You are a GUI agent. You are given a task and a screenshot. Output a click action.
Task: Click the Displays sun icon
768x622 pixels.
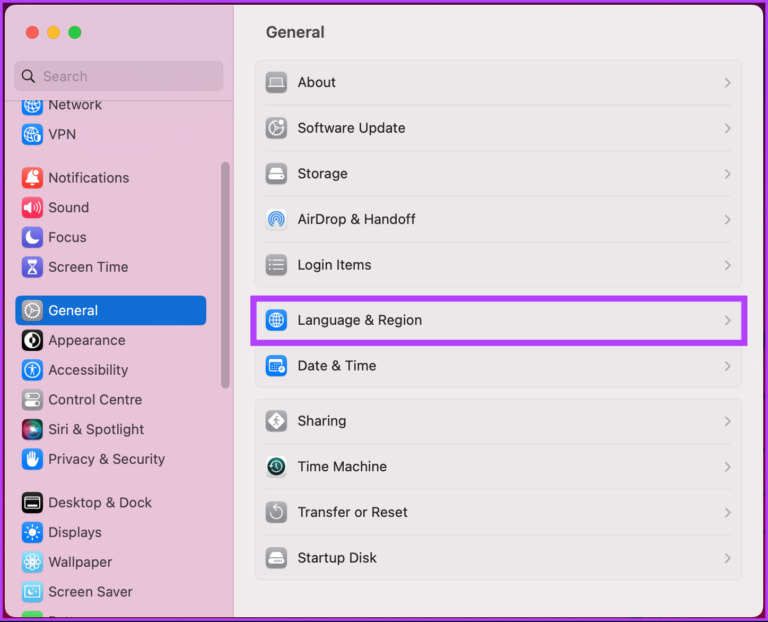point(32,532)
